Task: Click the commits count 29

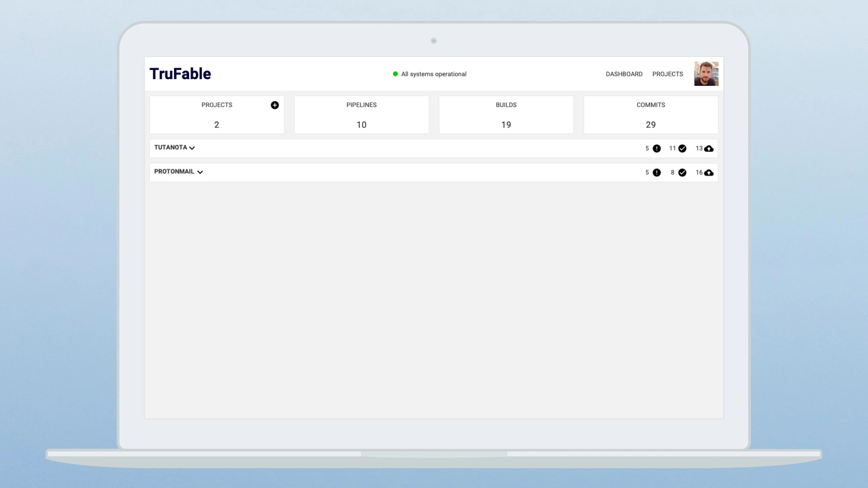Action: (651, 125)
